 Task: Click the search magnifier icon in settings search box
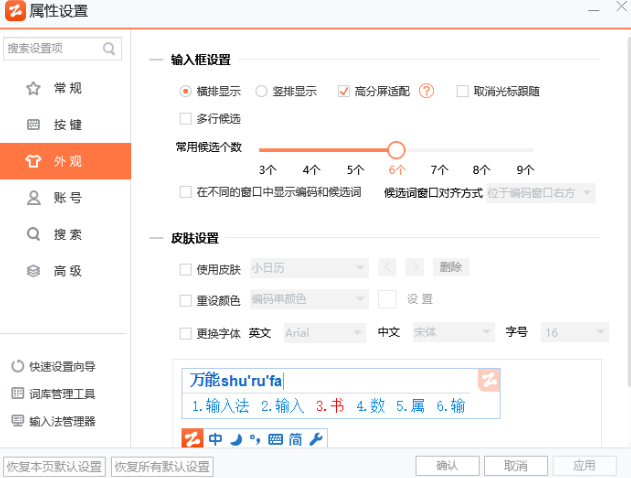(109, 48)
